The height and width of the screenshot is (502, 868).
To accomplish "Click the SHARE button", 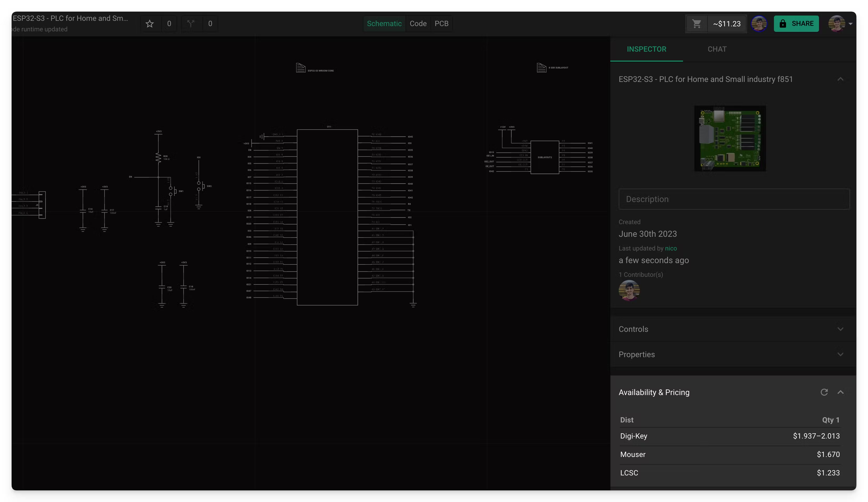I will click(x=796, y=24).
